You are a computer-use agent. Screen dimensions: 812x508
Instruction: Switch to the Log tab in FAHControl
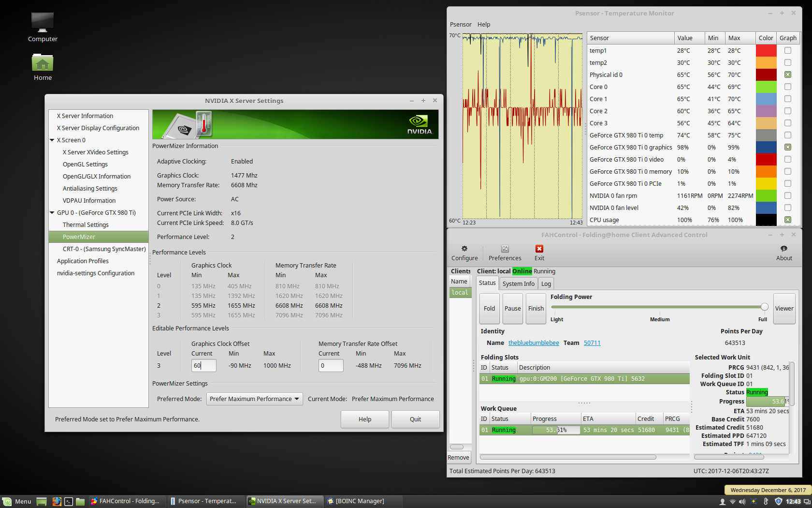point(546,284)
